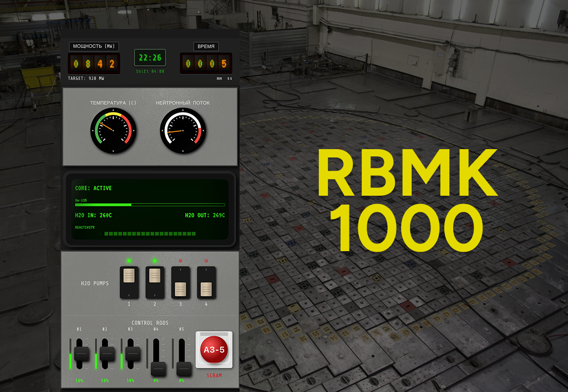Click the 'ТЕМПЕРАТУРА (C)' label
The height and width of the screenshot is (392, 568).
pos(113,103)
